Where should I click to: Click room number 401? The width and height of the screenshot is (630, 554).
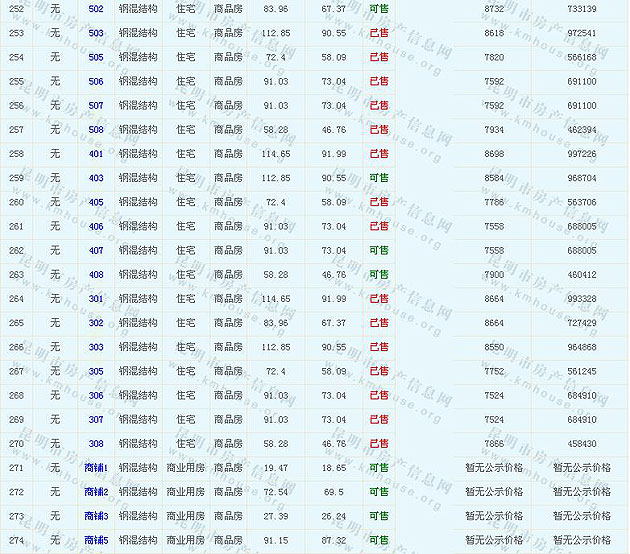(x=96, y=154)
